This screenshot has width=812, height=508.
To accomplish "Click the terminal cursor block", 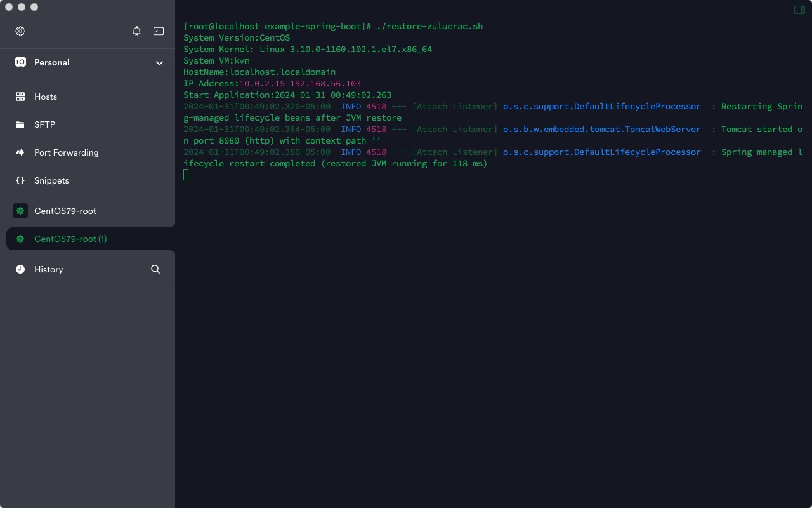I will click(186, 175).
